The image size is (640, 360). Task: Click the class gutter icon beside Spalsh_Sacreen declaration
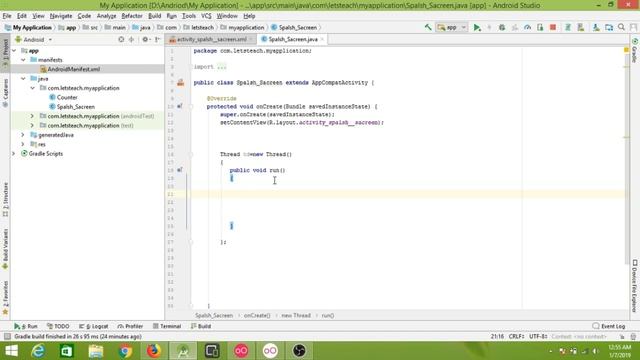(x=180, y=83)
